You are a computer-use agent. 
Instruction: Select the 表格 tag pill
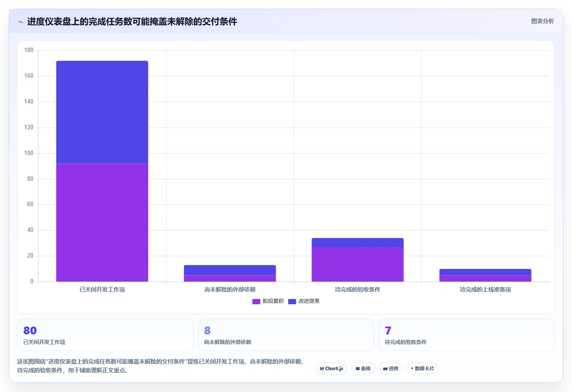[363, 368]
